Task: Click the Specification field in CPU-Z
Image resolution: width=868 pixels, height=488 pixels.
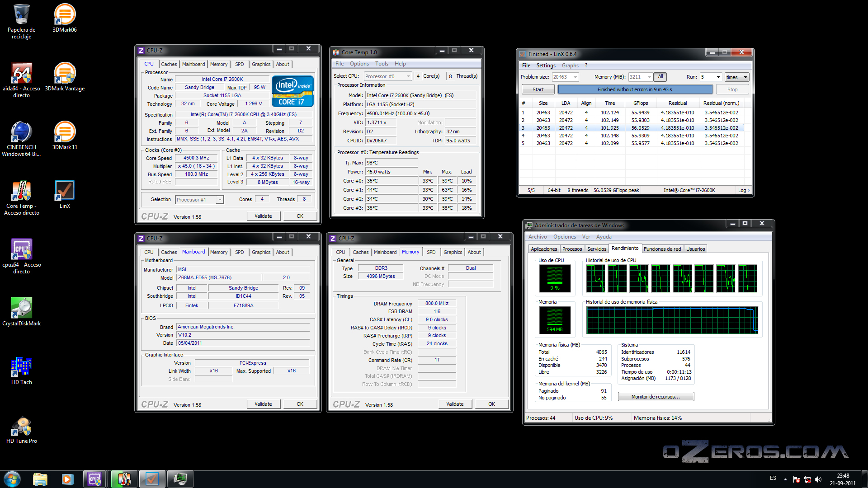Action: coord(243,115)
